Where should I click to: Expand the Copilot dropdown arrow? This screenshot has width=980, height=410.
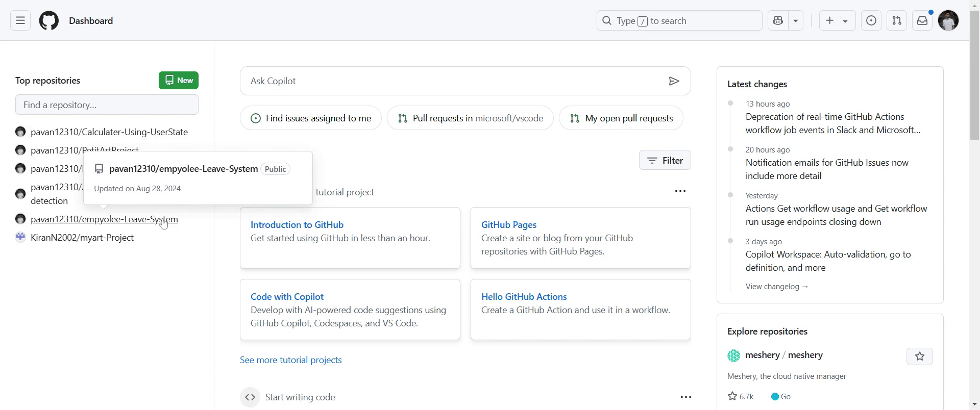point(796,21)
